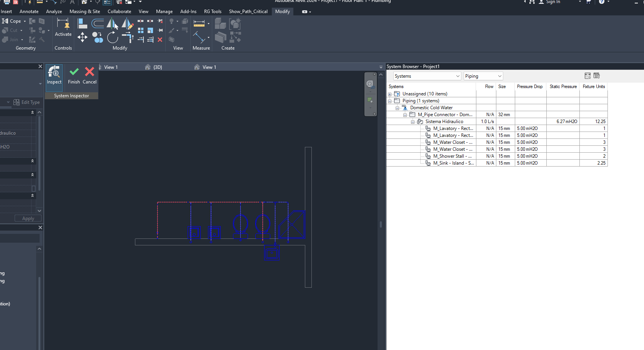Open the Piping discipline dropdown
This screenshot has width=644, height=350.
483,76
